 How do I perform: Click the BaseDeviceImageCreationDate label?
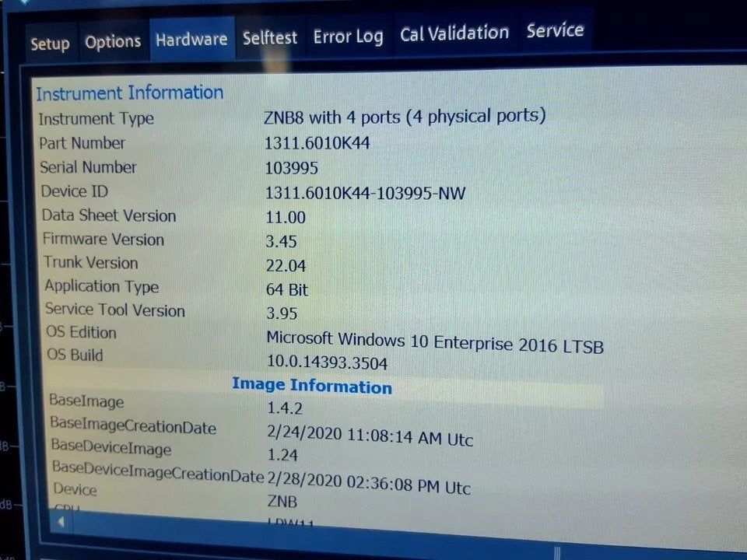[x=158, y=471]
